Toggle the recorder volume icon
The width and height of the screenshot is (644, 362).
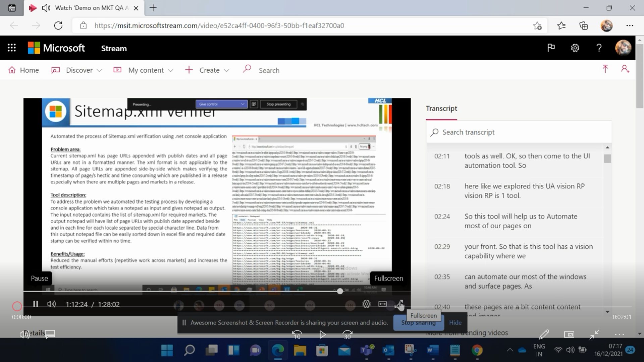coord(24,334)
